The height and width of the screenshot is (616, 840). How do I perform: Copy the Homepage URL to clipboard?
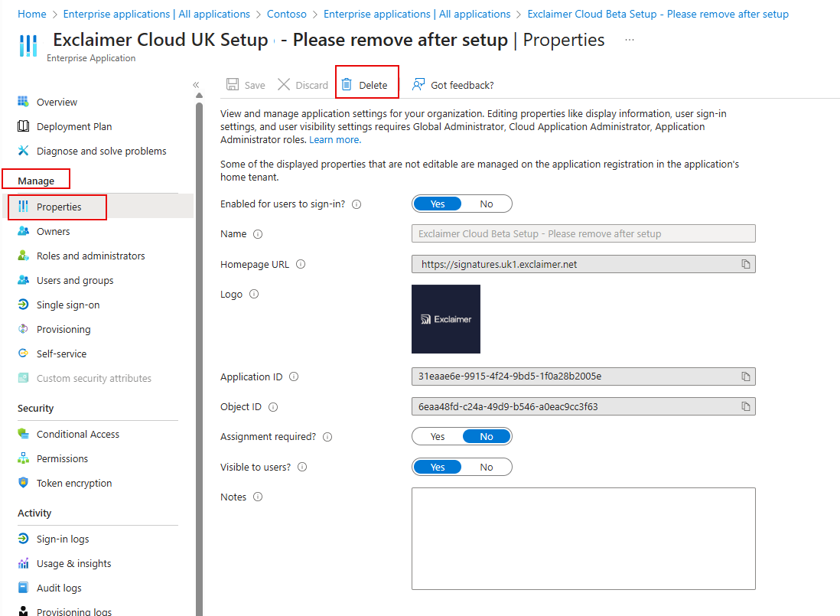[745, 264]
